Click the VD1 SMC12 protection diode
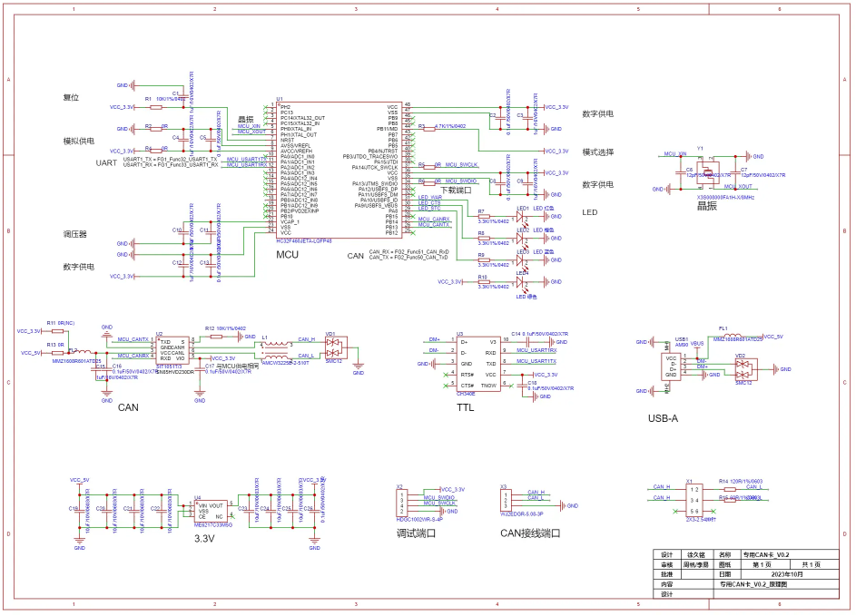This screenshot has height=616, width=856. [333, 347]
